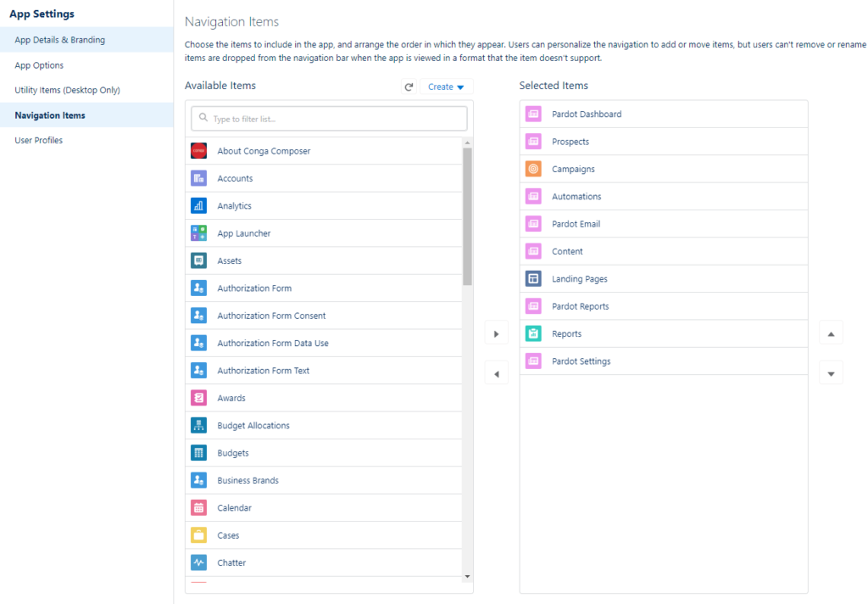Select the Cases row label
The height and width of the screenshot is (604, 868).
pyautogui.click(x=228, y=535)
